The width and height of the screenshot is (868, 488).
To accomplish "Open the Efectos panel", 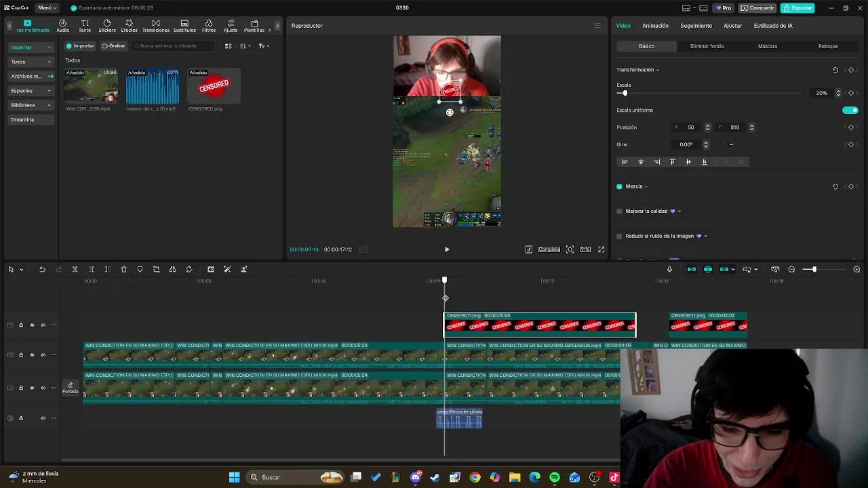I will click(x=129, y=26).
